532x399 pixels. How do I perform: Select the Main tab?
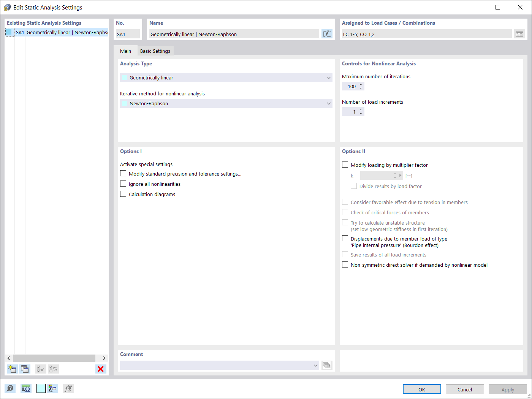(x=126, y=51)
